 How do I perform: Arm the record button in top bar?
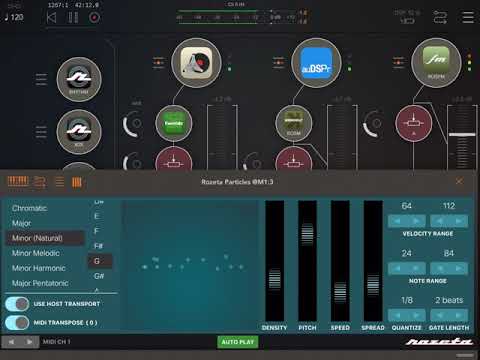coord(94,17)
